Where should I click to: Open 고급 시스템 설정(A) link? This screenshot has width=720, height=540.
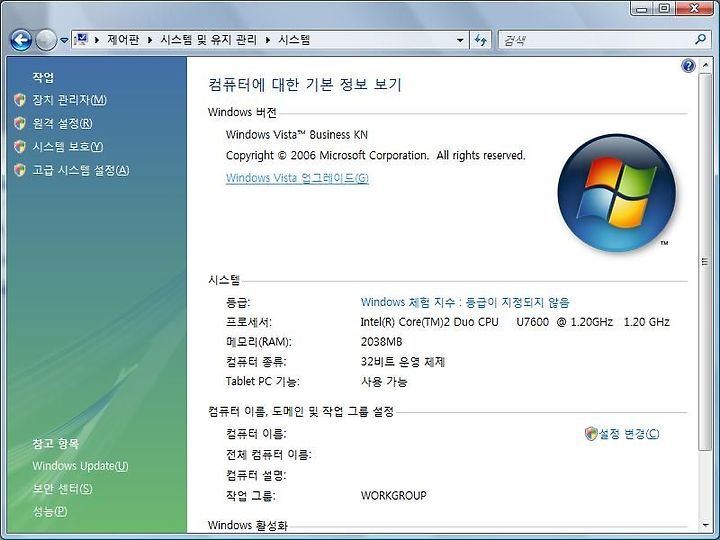[x=81, y=170]
